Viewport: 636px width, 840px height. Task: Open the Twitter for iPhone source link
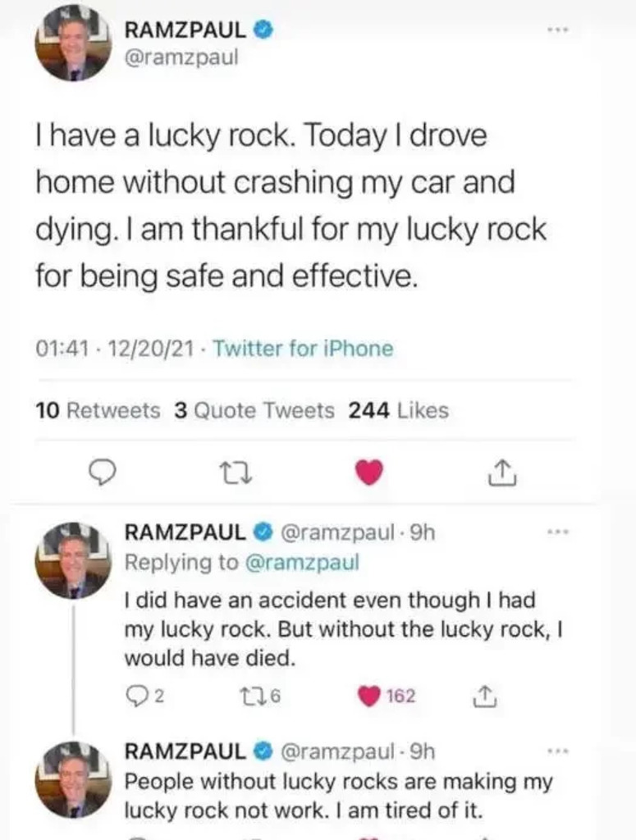pos(303,349)
